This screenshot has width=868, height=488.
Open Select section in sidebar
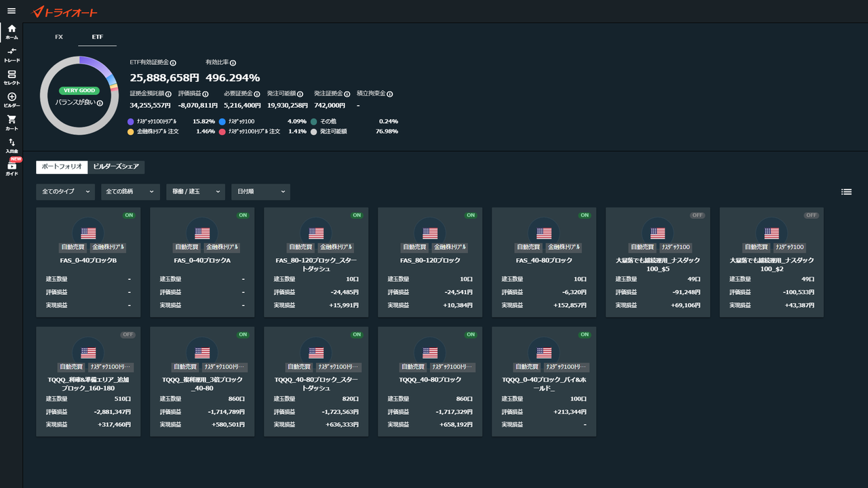pos(12,77)
